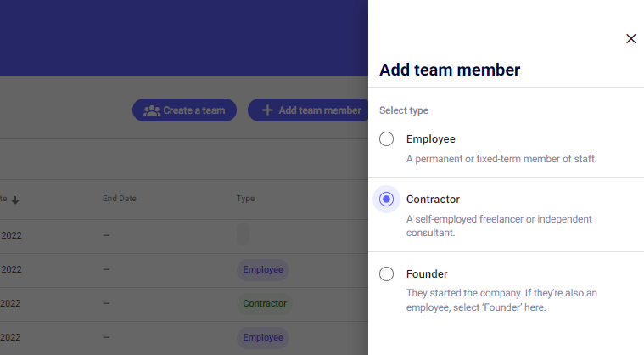The image size is (644, 355).
Task: Click the End Date column header
Action: (120, 199)
